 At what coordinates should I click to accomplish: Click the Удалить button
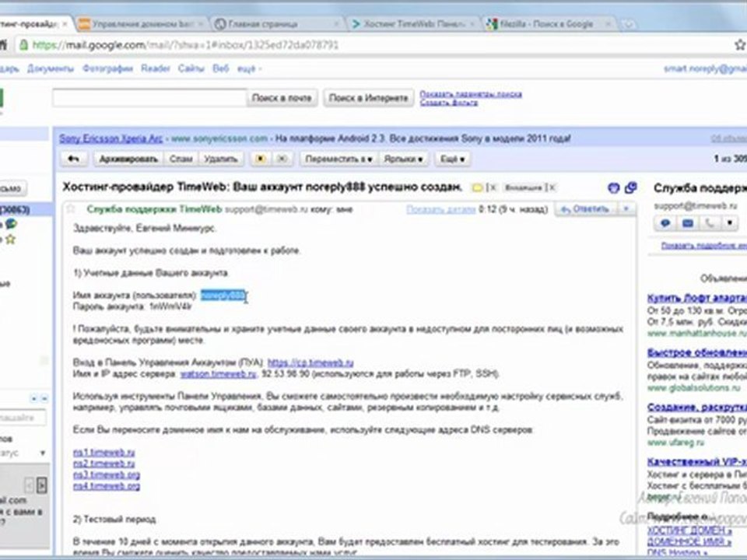click(x=220, y=159)
